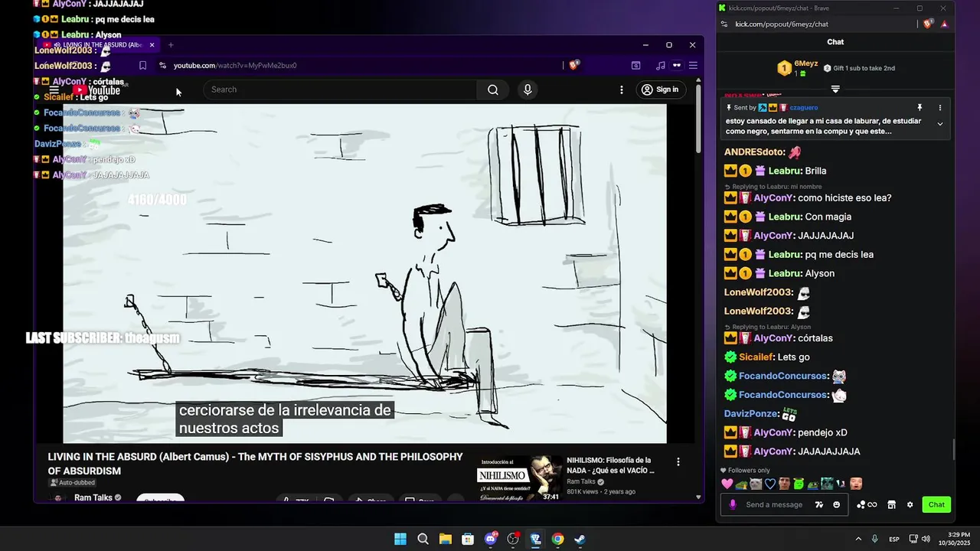Open the NIHILISMO video thumbnail
This screenshot has width=980, height=551.
[520, 479]
